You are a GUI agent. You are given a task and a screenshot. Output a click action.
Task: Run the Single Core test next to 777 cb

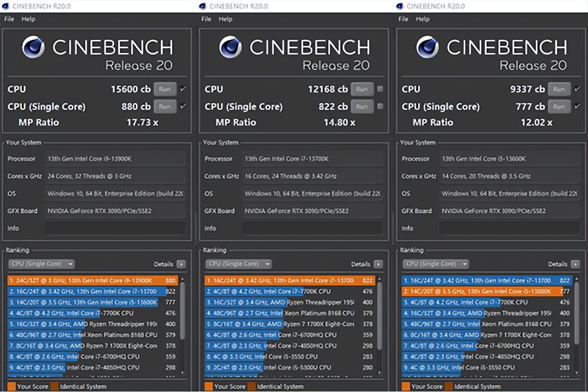click(x=559, y=106)
